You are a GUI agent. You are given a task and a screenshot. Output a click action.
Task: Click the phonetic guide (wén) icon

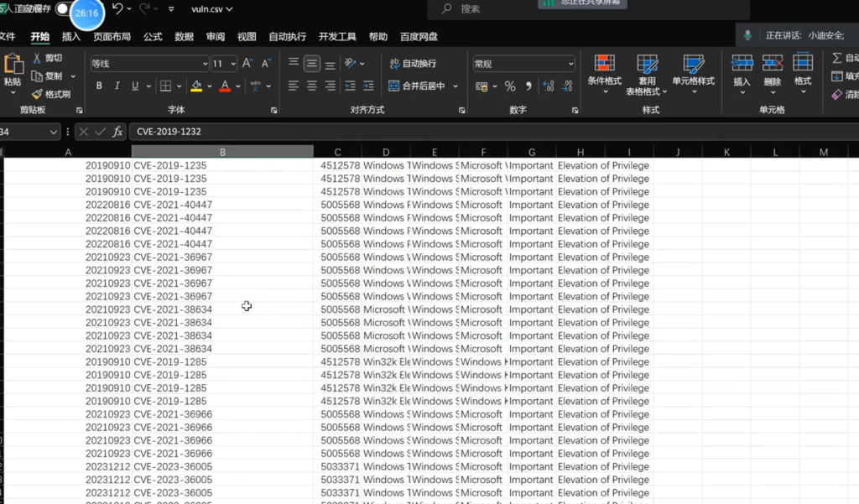tap(255, 86)
